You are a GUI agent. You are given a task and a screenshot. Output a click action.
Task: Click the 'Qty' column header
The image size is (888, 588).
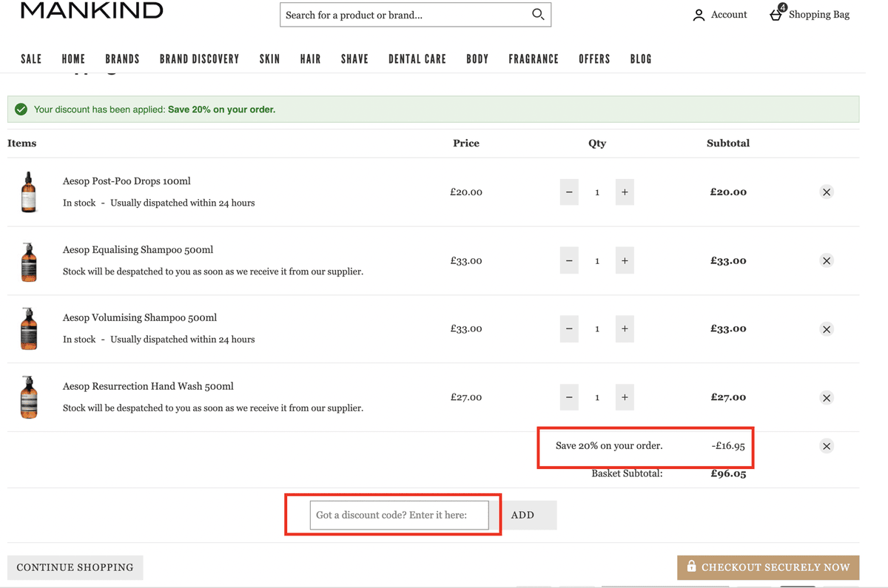click(x=597, y=143)
